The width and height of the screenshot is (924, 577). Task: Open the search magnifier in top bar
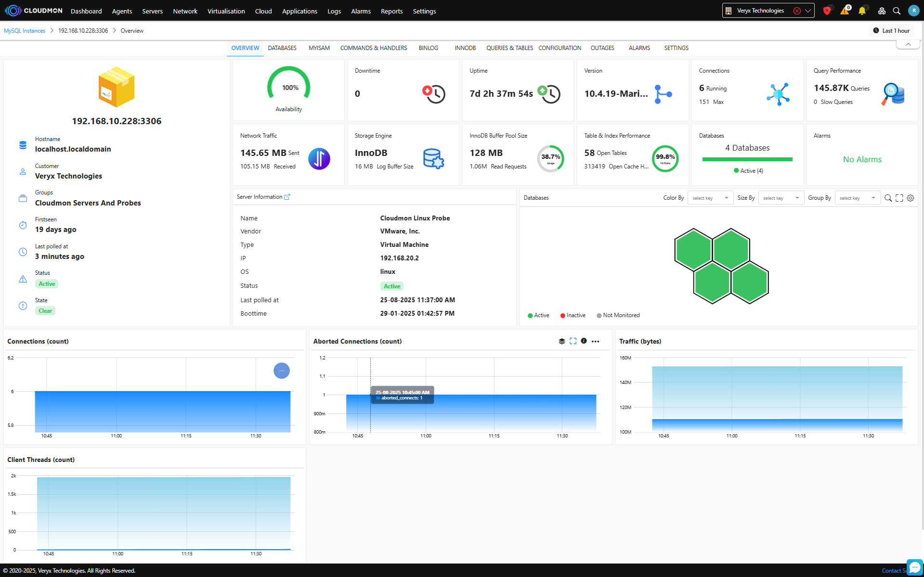pos(897,11)
